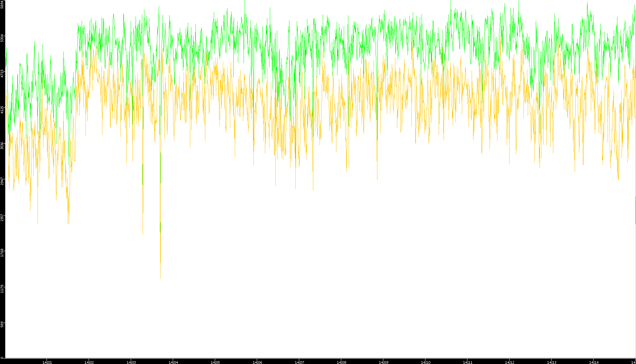Screen dimensions: 636x364
Task: Click the 14:11 time axis label
Action: point(467,362)
